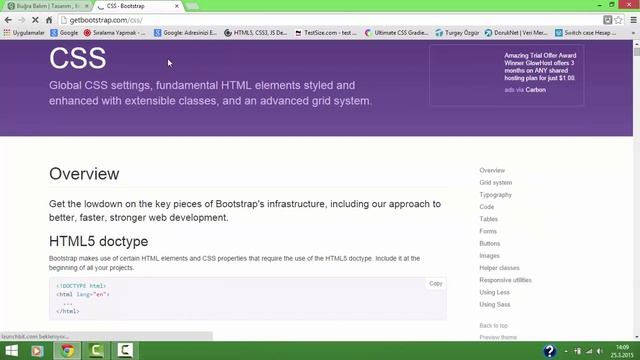Jump to Responsive utilities in the sidebar
This screenshot has width=640, height=360.
(x=505, y=280)
